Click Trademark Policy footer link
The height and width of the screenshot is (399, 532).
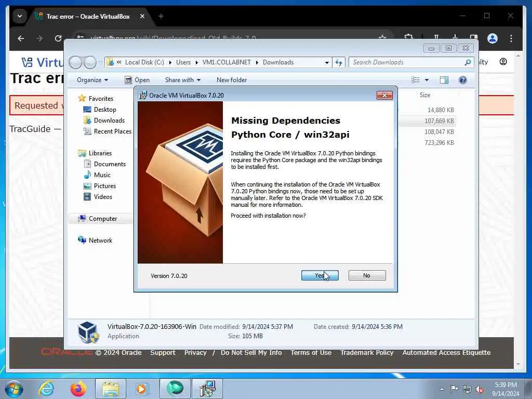point(367,353)
